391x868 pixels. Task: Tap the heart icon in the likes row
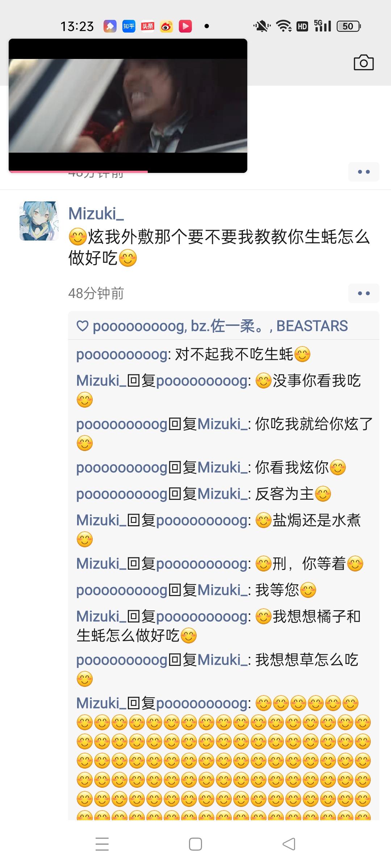pos(83,326)
